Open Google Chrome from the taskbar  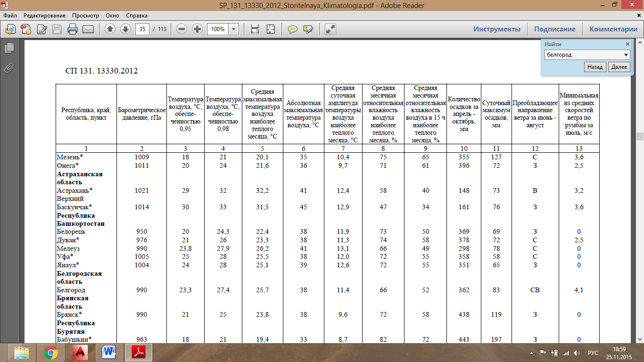(x=51, y=353)
